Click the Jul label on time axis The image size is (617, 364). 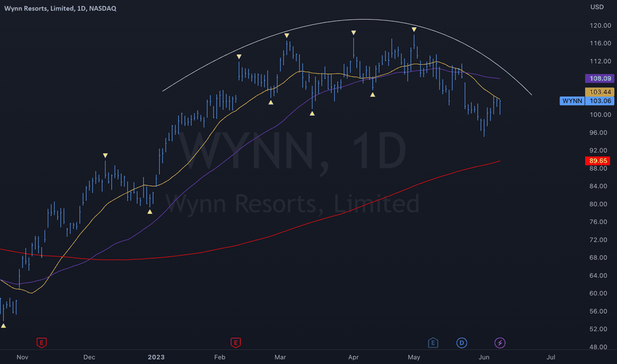(551, 357)
